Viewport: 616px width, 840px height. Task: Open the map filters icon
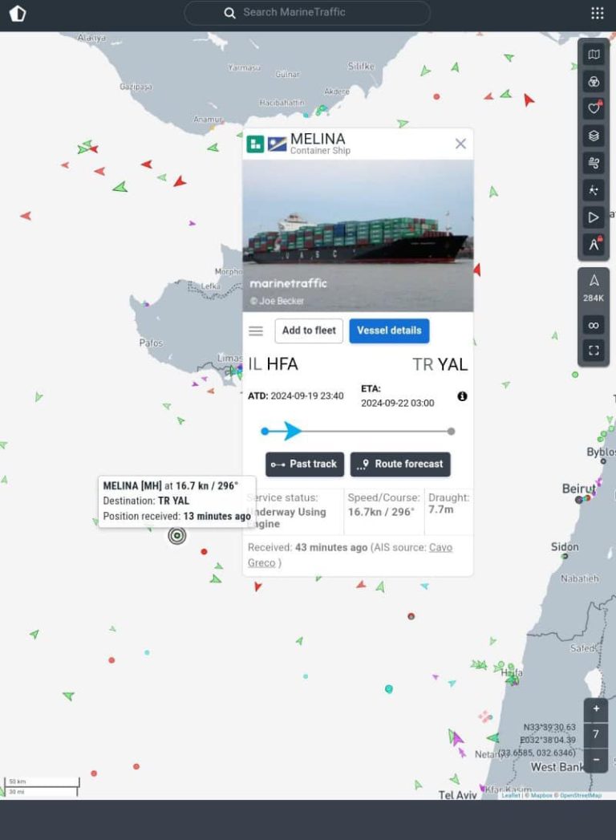pos(594,81)
